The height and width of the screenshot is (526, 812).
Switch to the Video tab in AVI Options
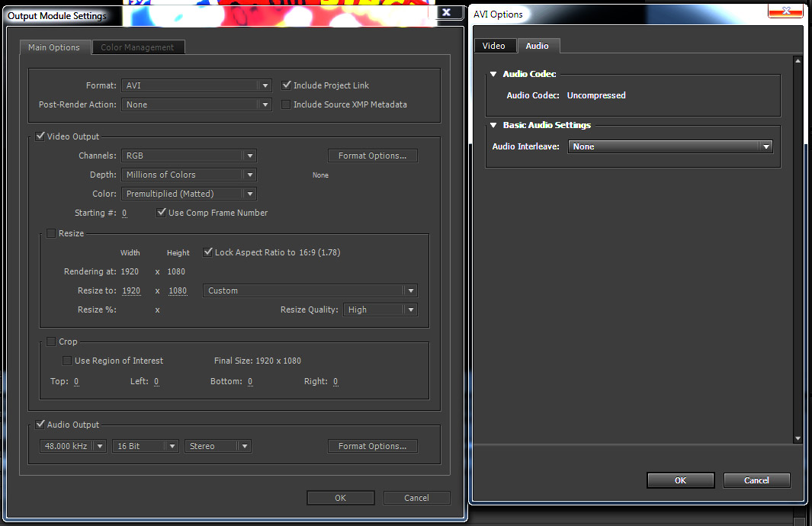pos(493,46)
